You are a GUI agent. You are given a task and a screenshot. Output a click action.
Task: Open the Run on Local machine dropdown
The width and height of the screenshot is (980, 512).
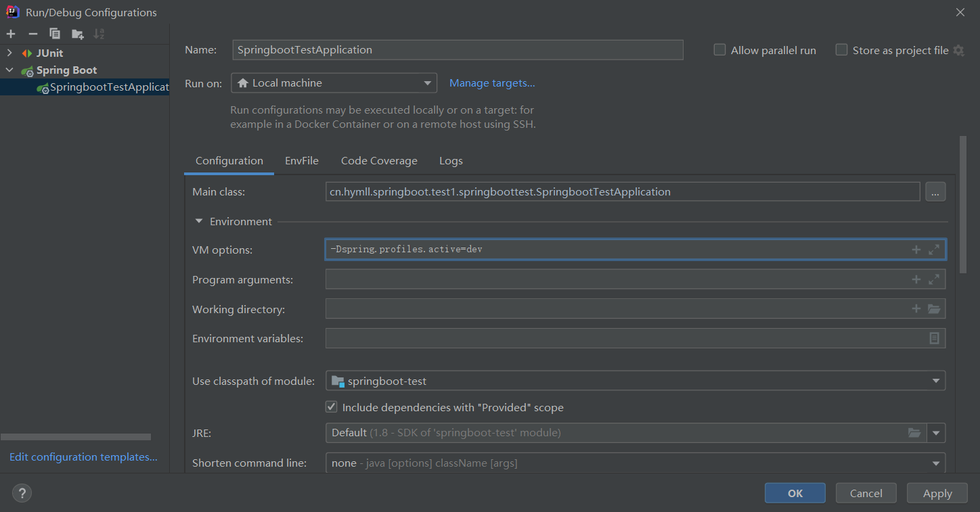pyautogui.click(x=334, y=83)
